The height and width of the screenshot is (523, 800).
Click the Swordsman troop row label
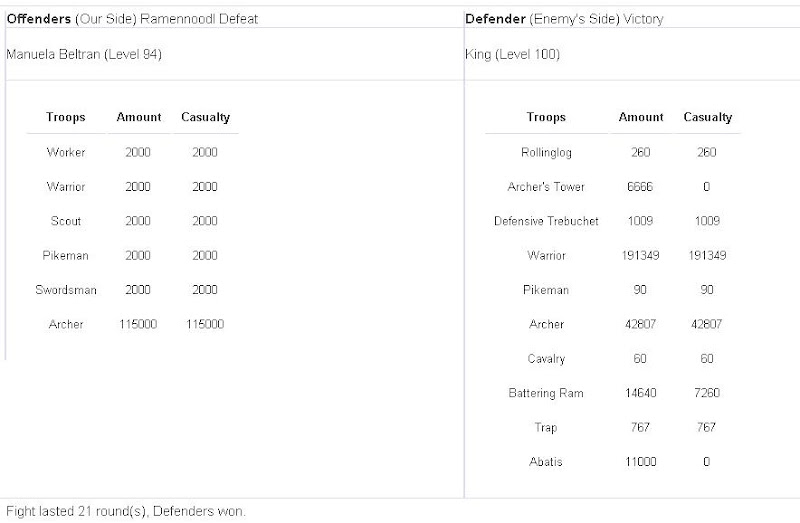tap(66, 290)
